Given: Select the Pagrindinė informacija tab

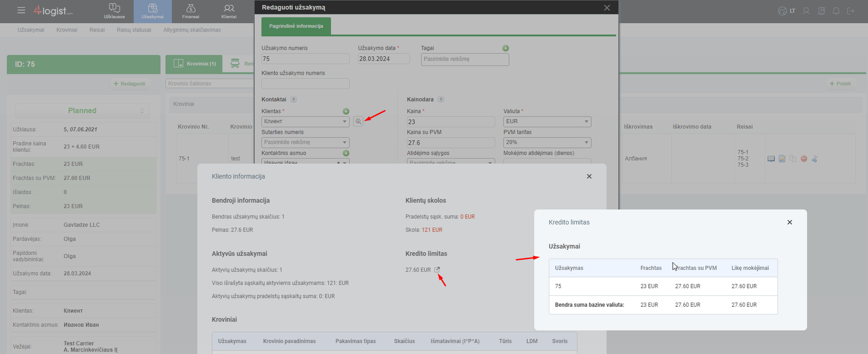Looking at the screenshot, I should [296, 26].
